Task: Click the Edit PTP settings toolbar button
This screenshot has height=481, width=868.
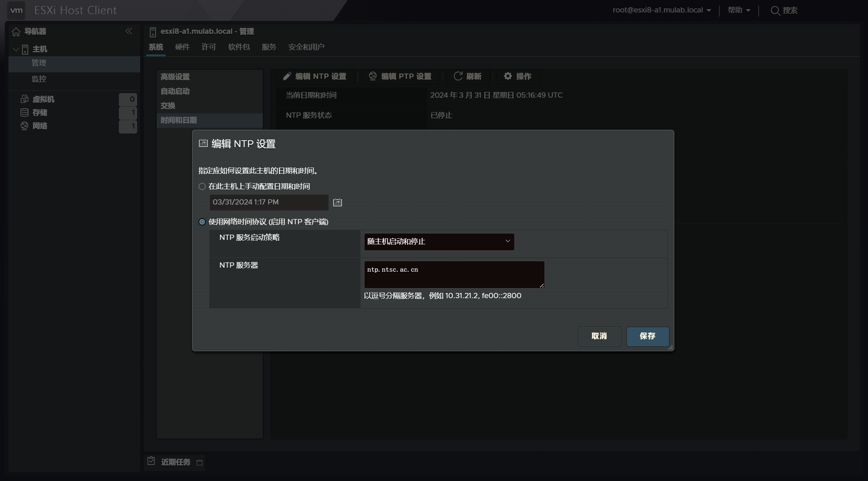Action: point(401,76)
